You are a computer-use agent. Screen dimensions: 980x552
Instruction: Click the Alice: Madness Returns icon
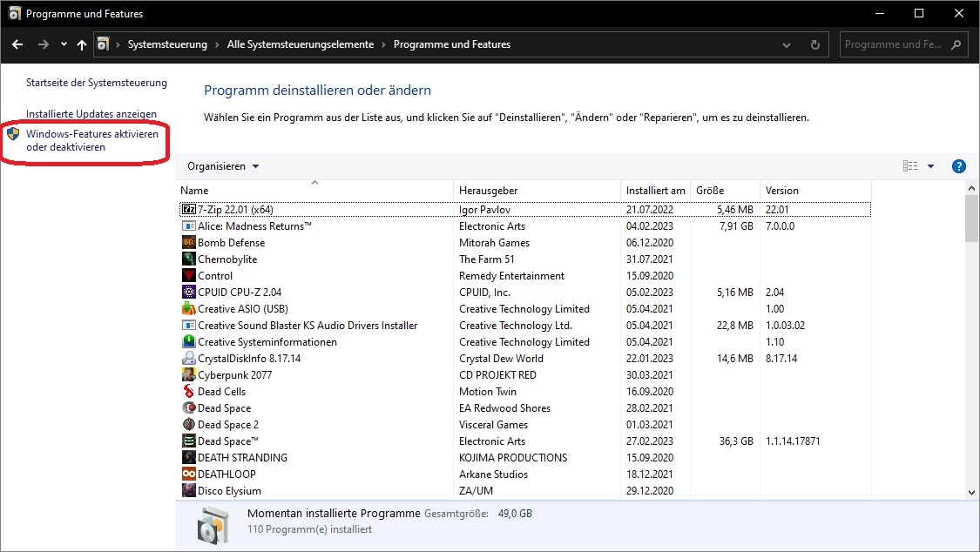click(189, 226)
